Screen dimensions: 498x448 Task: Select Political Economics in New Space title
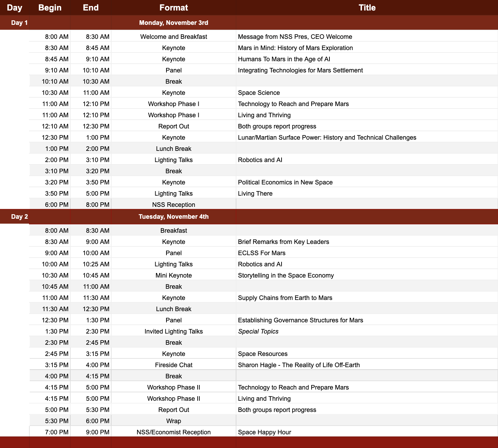click(x=285, y=182)
